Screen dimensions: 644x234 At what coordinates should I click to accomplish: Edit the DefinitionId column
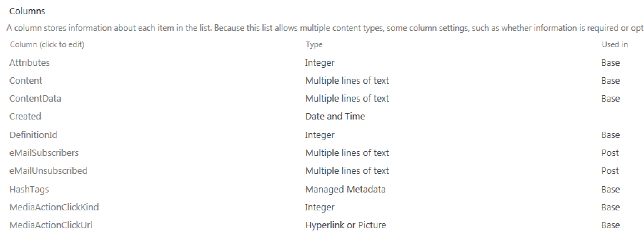tap(33, 135)
